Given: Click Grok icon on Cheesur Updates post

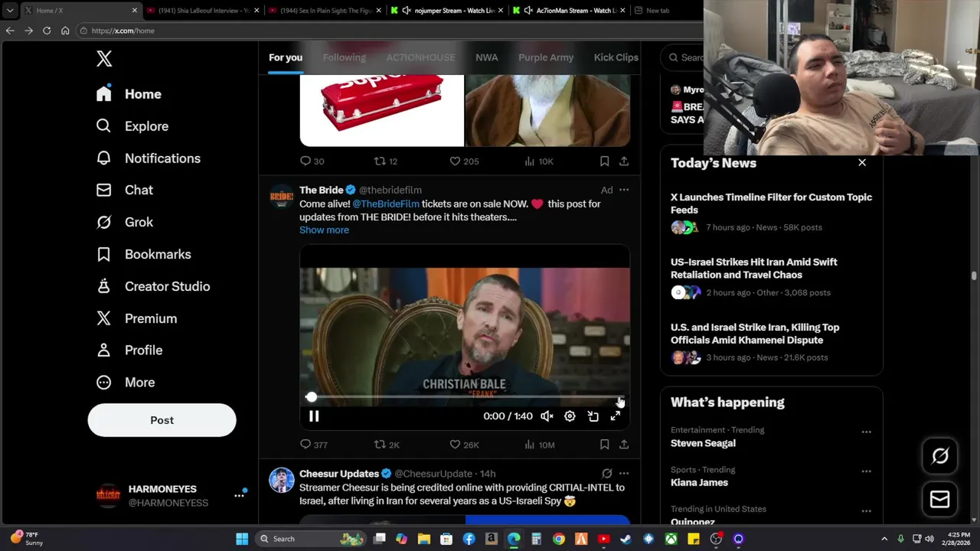Looking at the screenshot, I should point(606,474).
